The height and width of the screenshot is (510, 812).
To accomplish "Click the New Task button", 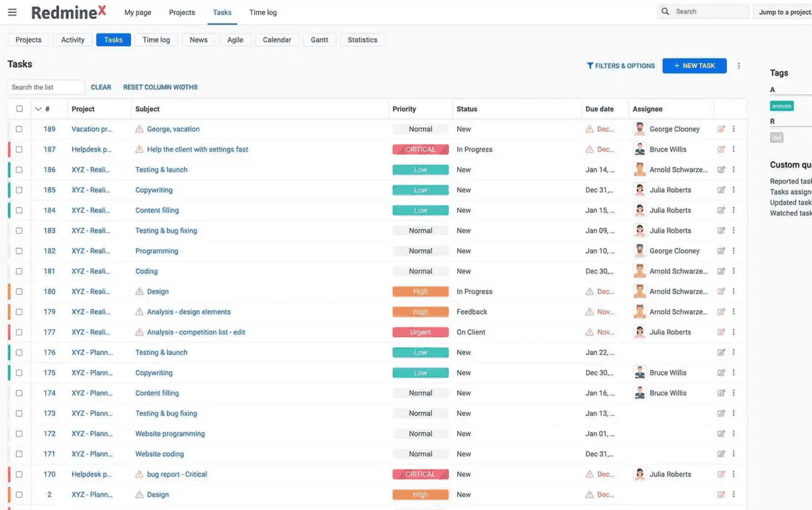I will click(x=694, y=66).
